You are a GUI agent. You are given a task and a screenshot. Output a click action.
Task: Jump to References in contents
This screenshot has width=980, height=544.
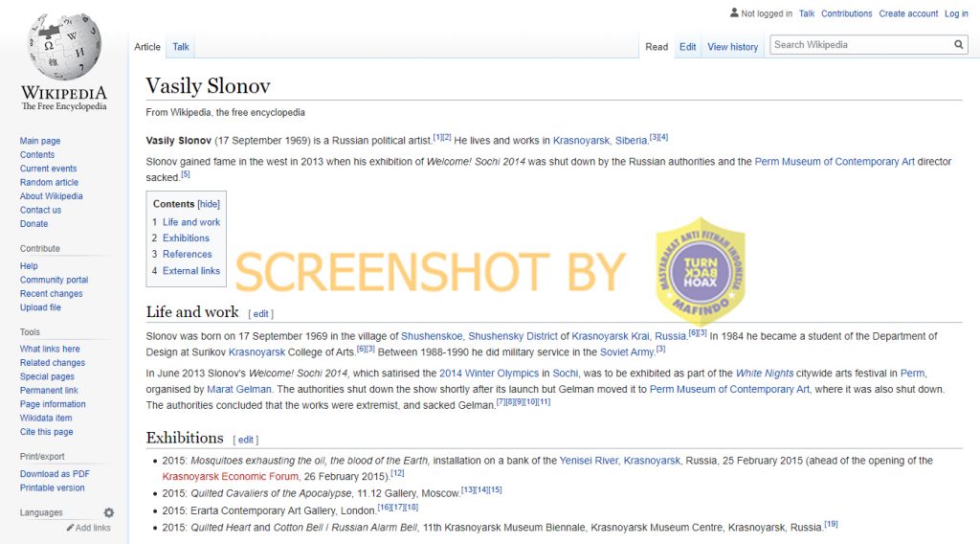[x=187, y=255]
